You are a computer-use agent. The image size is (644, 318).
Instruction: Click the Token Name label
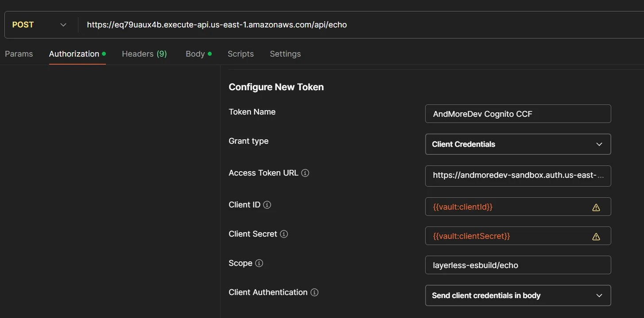click(252, 112)
